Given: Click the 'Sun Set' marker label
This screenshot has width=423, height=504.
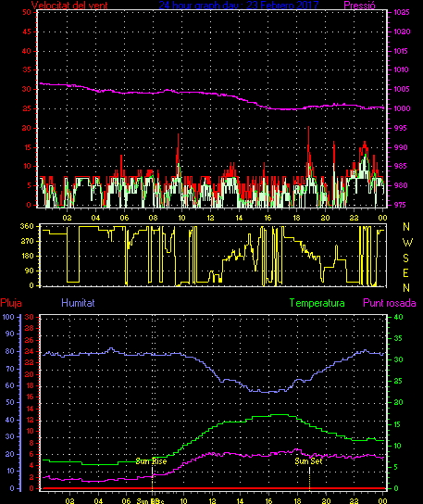Looking at the screenshot, I should tap(308, 461).
